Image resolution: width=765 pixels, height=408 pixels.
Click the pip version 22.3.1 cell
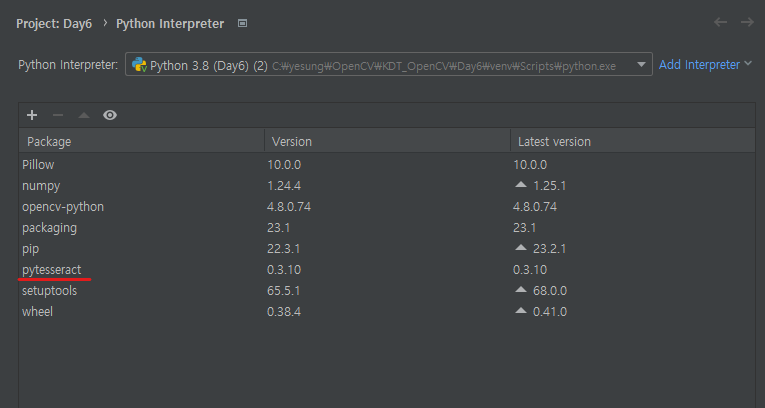point(283,248)
